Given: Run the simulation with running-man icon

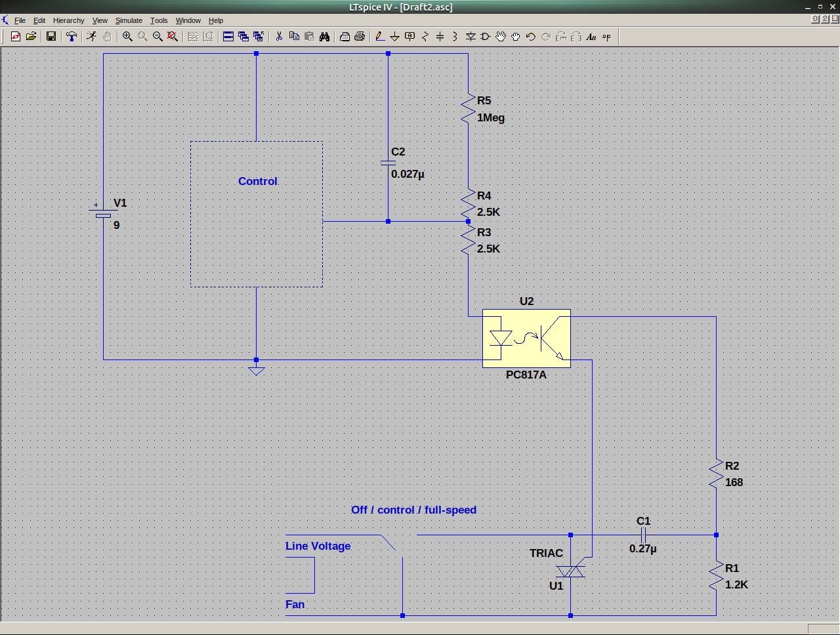Looking at the screenshot, I should click(92, 37).
